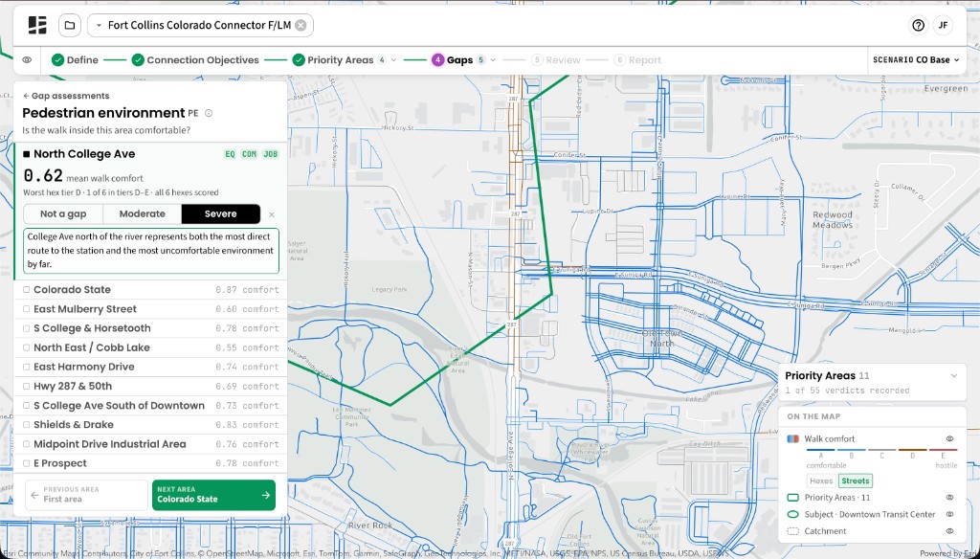Select the E Prospect row
The width and height of the screenshot is (980, 559).
[150, 463]
